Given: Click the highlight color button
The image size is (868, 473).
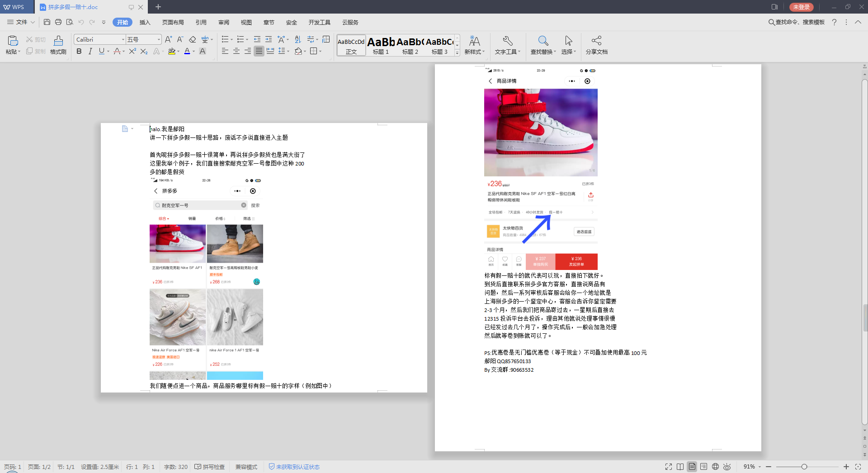Looking at the screenshot, I should [172, 51].
